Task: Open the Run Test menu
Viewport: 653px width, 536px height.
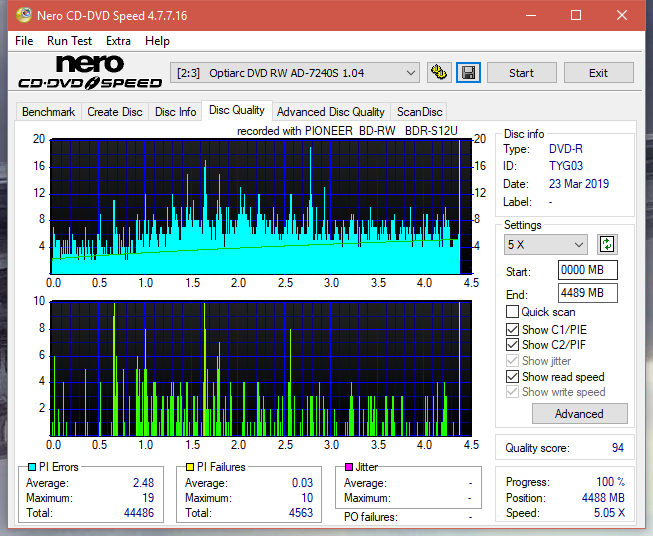Action: coord(69,41)
